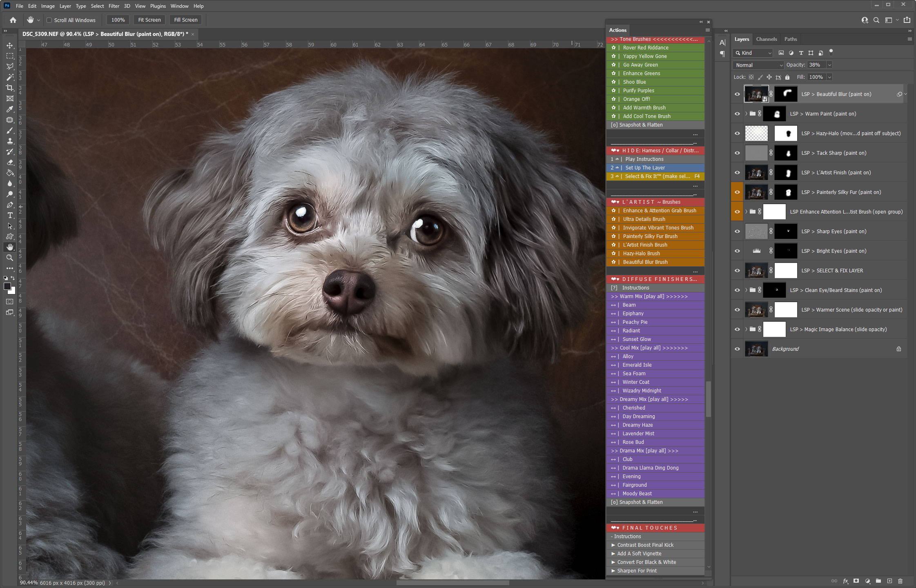This screenshot has height=588, width=916.
Task: Click the Delete layer trash icon
Action: tap(900, 581)
